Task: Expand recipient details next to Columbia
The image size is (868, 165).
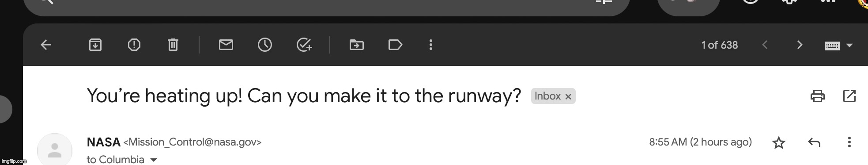Action: [x=154, y=160]
